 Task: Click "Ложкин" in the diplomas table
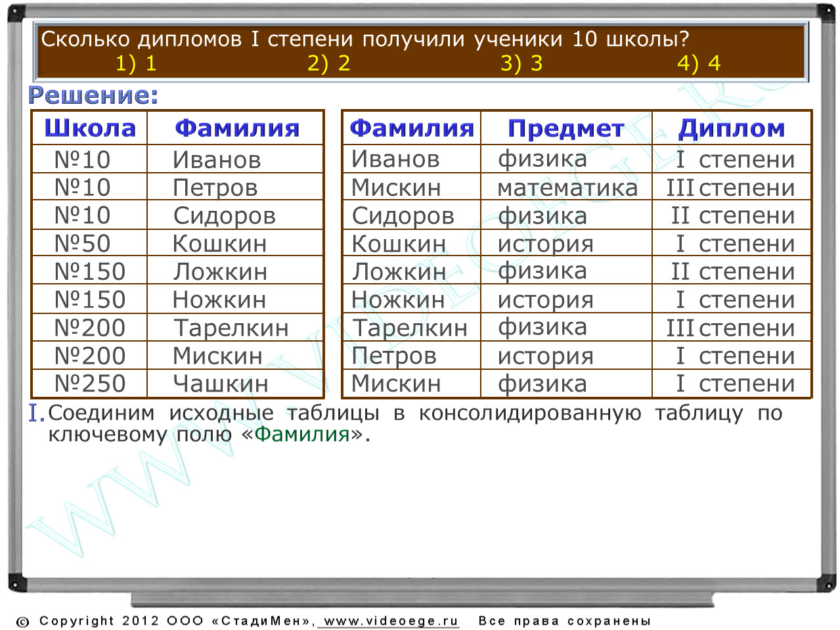399,272
